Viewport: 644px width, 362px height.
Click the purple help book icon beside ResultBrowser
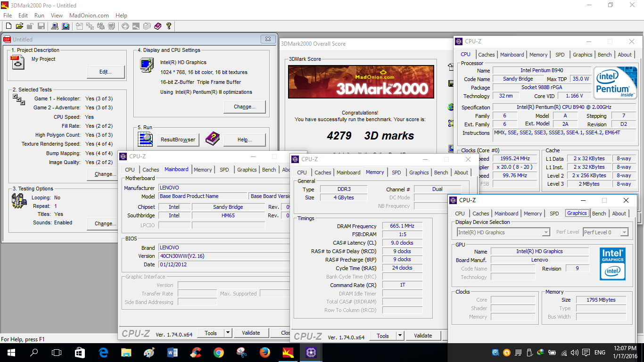pyautogui.click(x=213, y=138)
